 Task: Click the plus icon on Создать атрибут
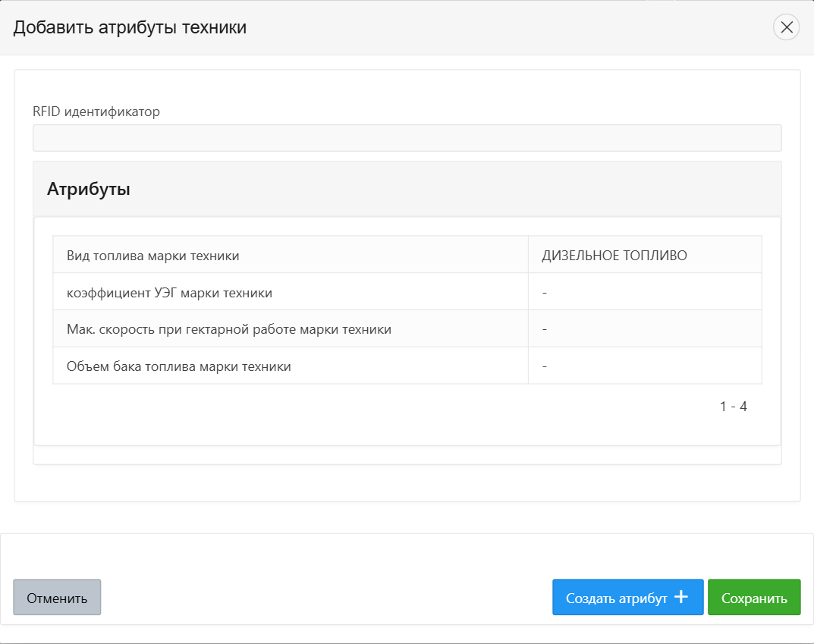(680, 597)
